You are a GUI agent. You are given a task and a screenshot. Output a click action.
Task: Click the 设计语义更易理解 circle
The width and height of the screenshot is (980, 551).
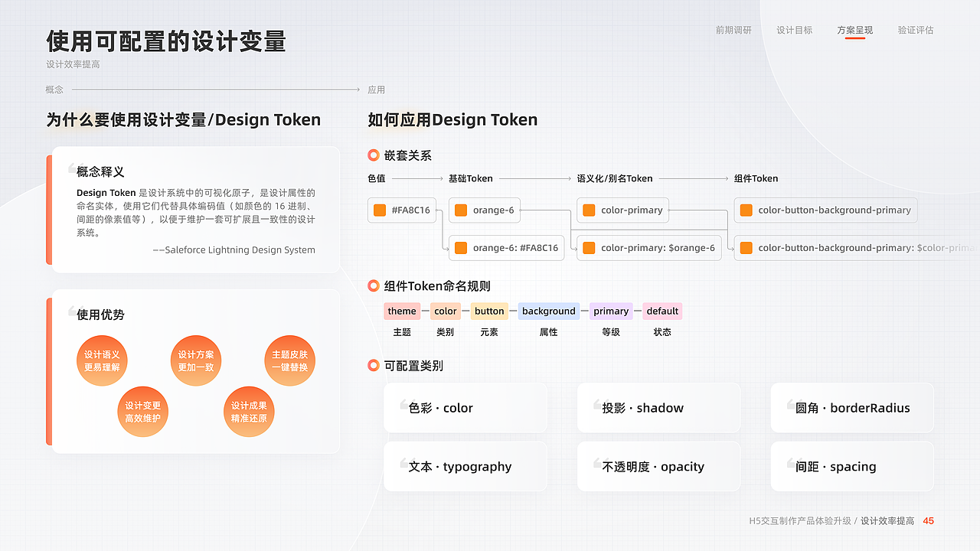(102, 360)
